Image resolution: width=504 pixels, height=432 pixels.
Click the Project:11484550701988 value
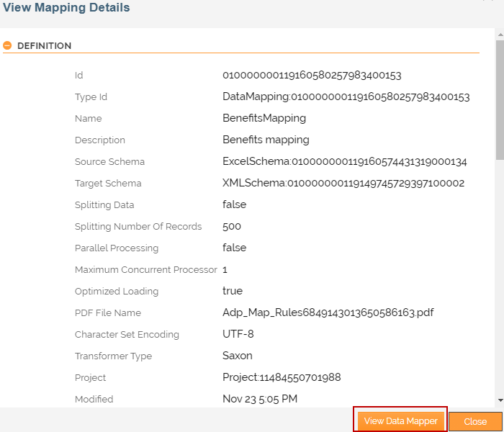282,377
